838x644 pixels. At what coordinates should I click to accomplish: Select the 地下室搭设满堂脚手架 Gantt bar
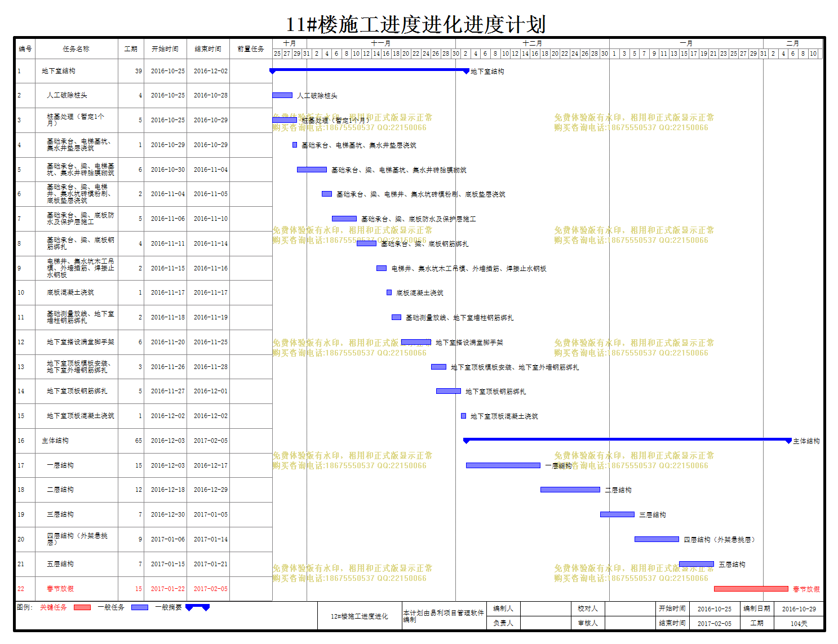416,342
